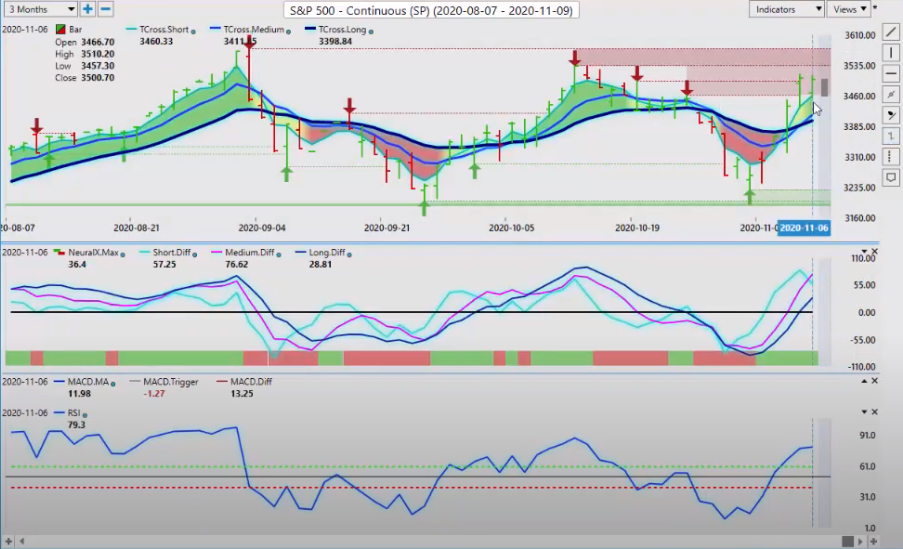Select the dotted vertical line tool
Viewport: 903px width, 549px height.
pos(890,157)
